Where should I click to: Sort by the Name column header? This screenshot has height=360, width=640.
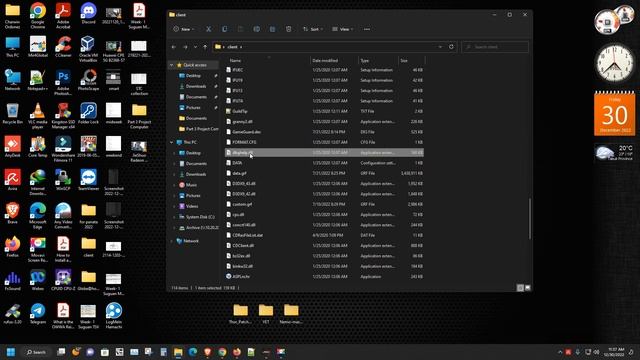tap(235, 60)
